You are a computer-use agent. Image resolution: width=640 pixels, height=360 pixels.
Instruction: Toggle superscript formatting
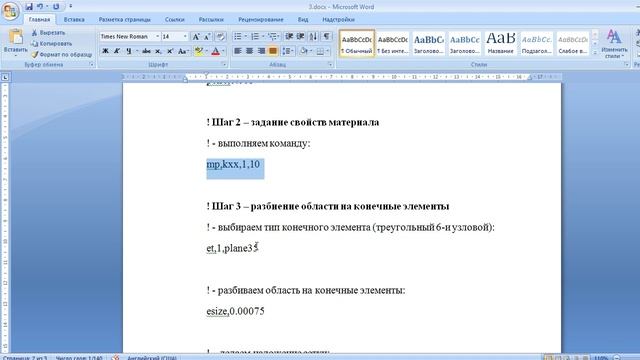170,51
